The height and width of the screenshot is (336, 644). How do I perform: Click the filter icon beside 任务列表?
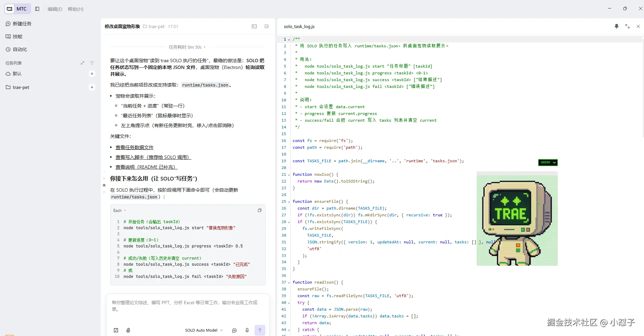pos(92,63)
